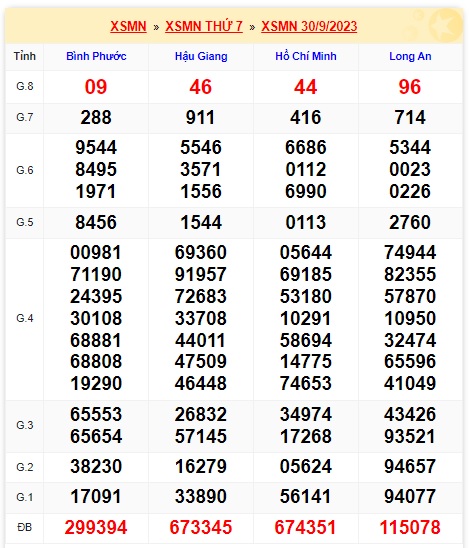
Task: Click the special prize 673345
Action: [x=201, y=528]
